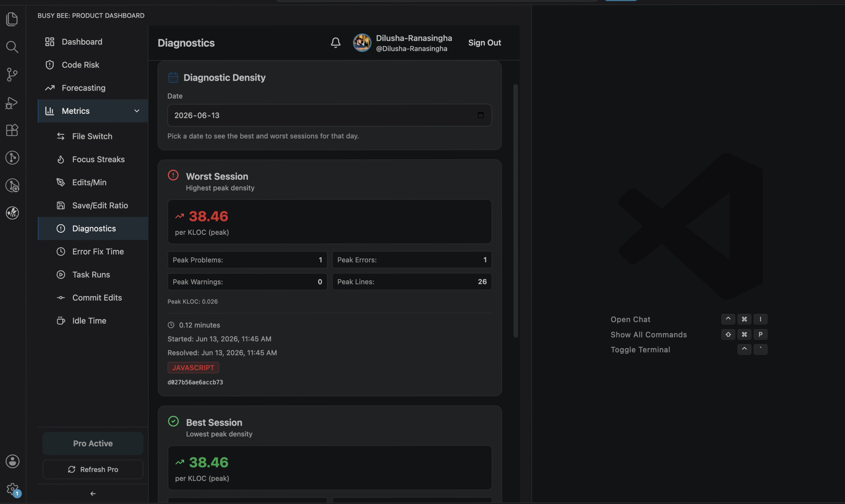Open Focus Streaks metric

[93, 159]
